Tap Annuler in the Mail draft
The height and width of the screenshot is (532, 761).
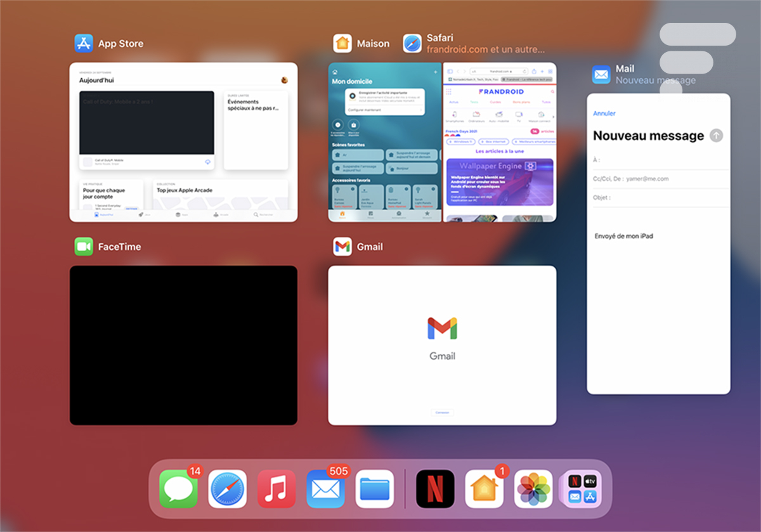pyautogui.click(x=604, y=114)
